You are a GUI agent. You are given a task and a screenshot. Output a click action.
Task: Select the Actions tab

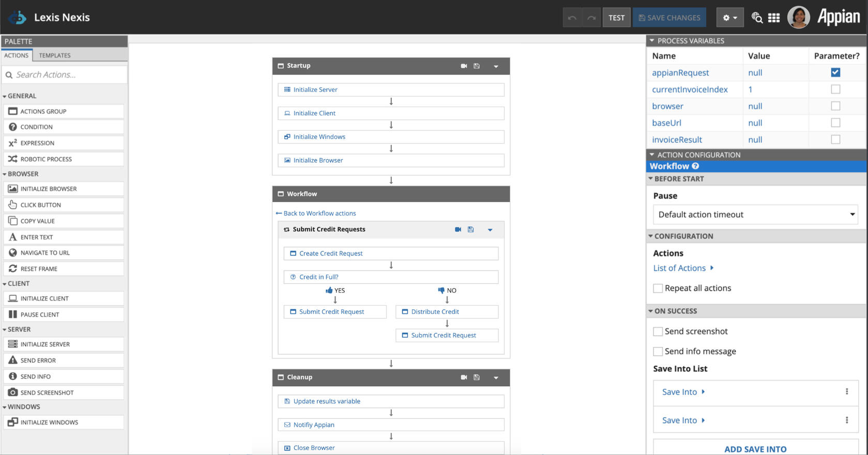(17, 55)
